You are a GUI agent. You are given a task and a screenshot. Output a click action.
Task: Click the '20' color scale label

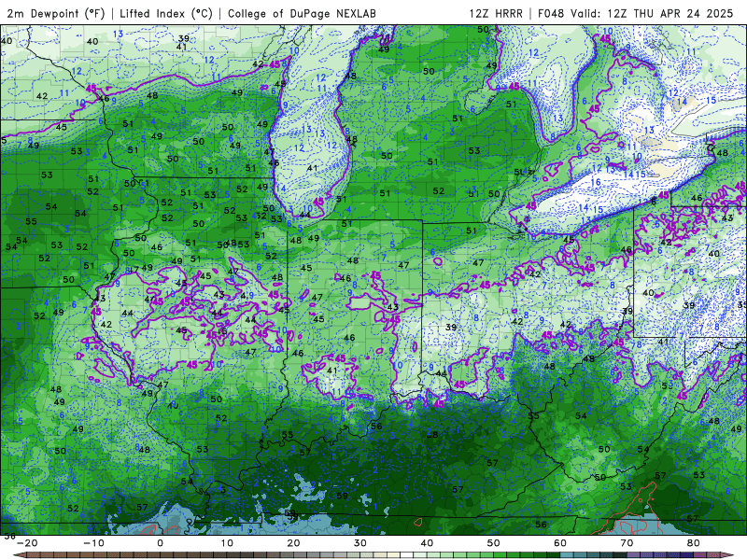point(293,543)
